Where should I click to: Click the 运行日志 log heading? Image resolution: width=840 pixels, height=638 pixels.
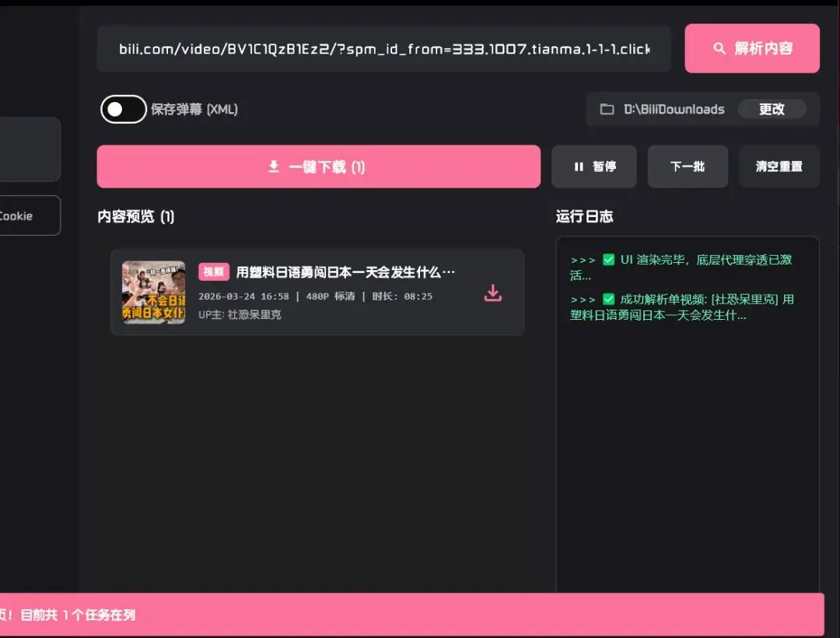coord(584,216)
